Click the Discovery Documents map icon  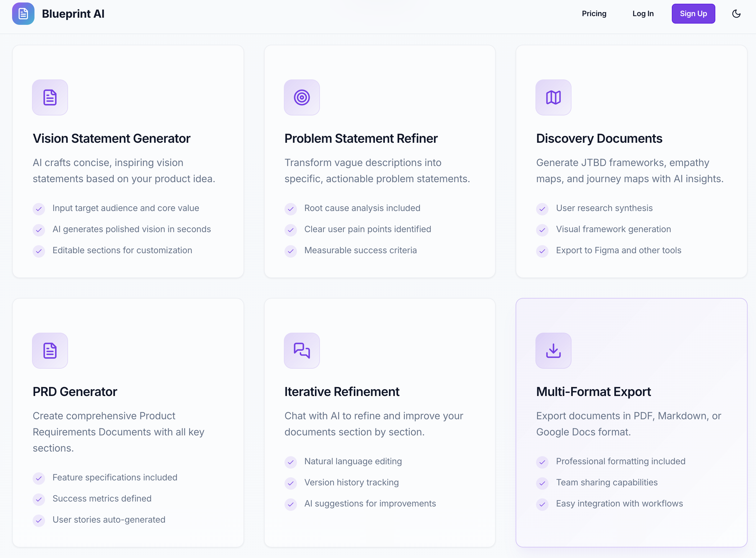tap(553, 98)
